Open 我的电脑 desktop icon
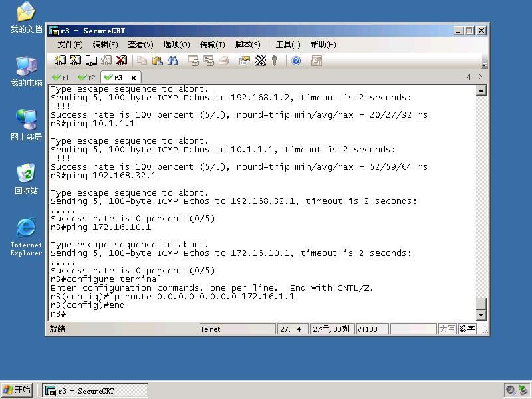The image size is (532, 399). point(26,71)
